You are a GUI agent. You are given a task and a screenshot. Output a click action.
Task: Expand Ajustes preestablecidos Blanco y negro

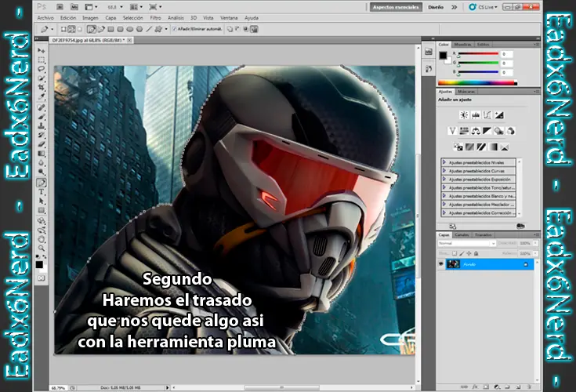point(444,196)
